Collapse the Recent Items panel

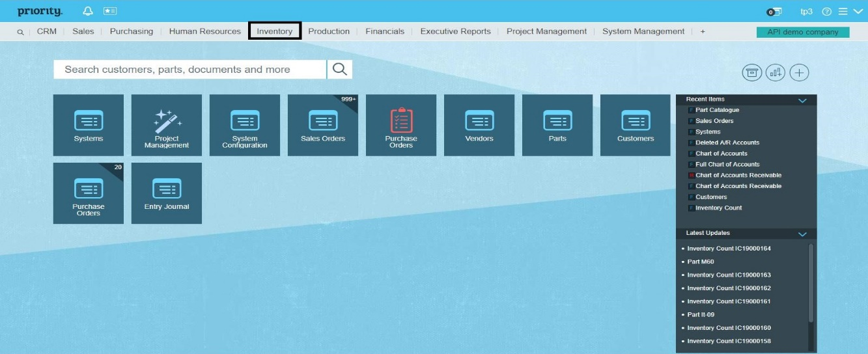tap(802, 100)
